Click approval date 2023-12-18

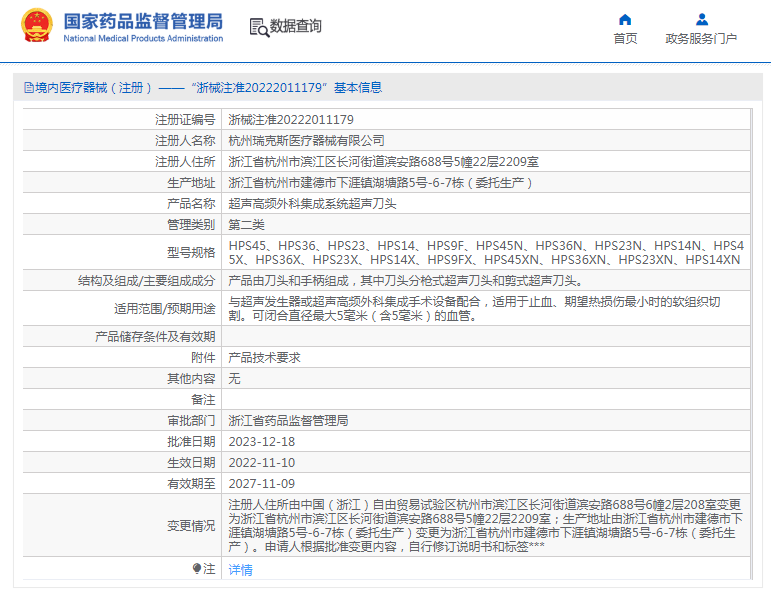click(x=262, y=442)
